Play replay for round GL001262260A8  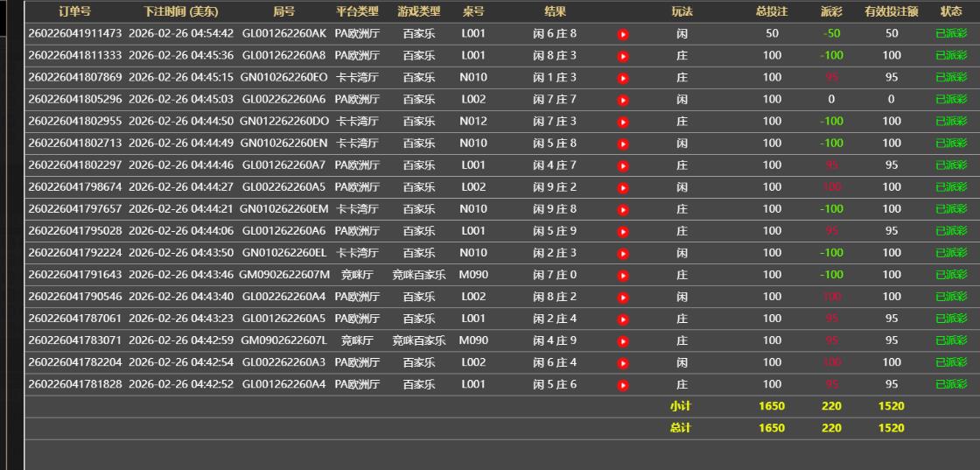click(623, 56)
